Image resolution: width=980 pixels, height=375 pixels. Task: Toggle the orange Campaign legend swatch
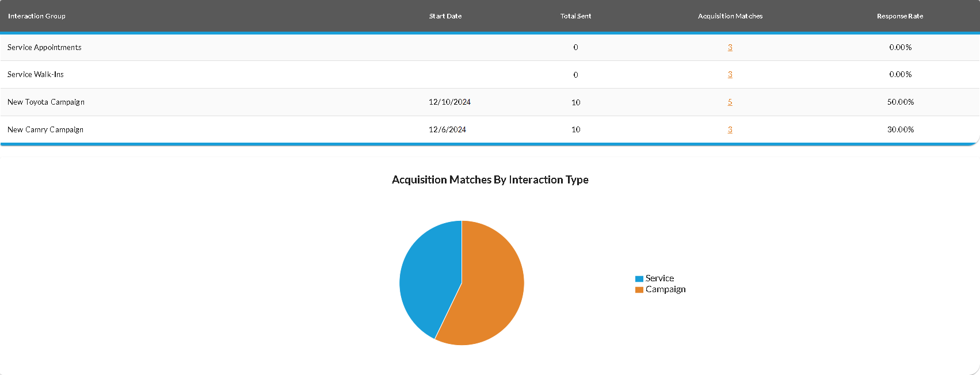pos(639,290)
